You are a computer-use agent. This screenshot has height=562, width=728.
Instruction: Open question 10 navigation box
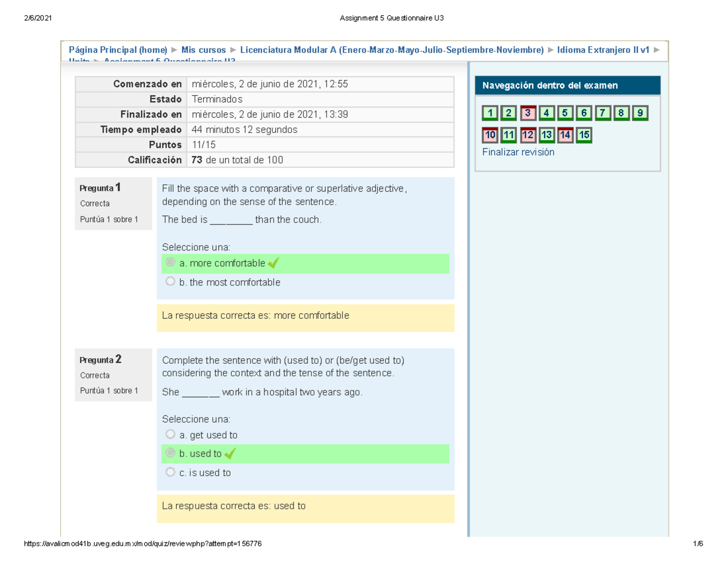click(490, 135)
